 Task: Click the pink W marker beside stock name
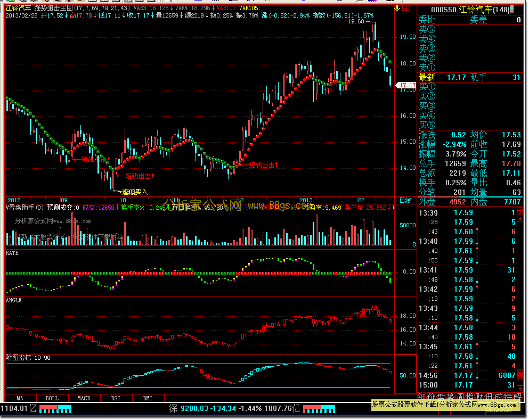(512, 10)
